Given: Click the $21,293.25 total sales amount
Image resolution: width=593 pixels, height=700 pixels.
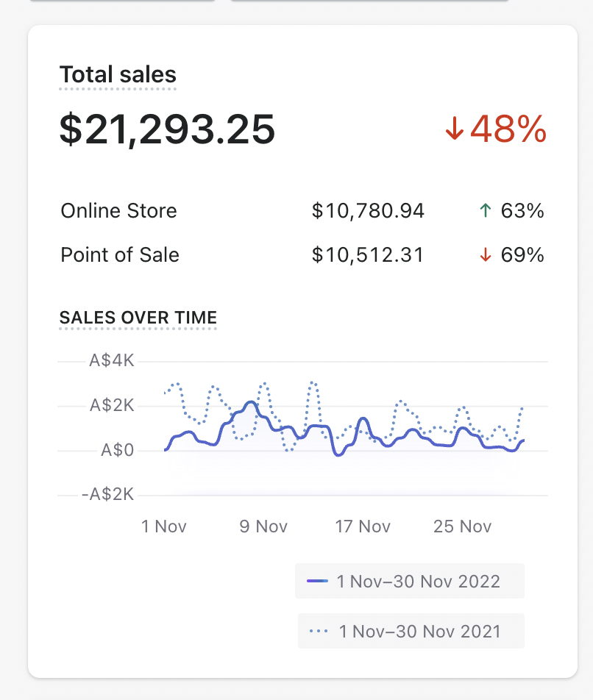Looking at the screenshot, I should click(167, 129).
